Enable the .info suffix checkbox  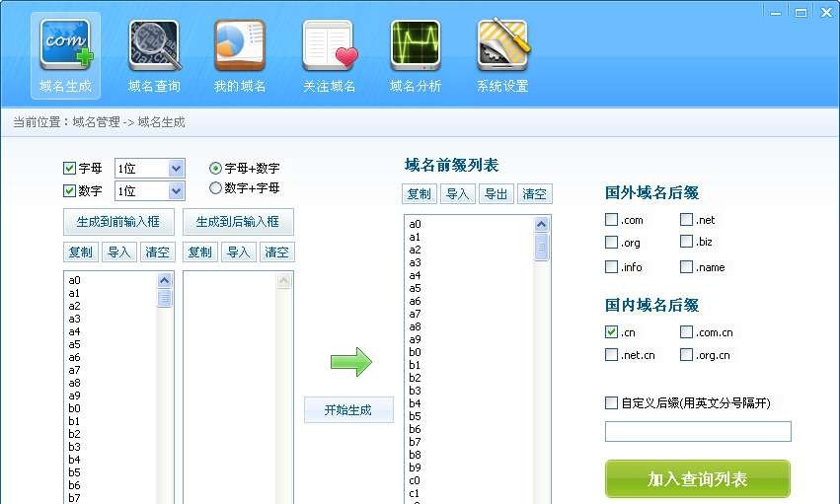click(611, 266)
